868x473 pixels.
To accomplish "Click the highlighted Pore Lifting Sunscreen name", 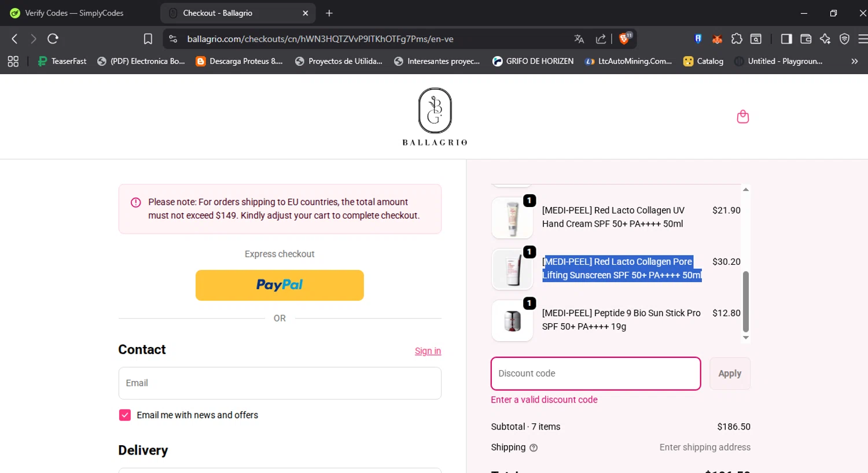I will (622, 268).
